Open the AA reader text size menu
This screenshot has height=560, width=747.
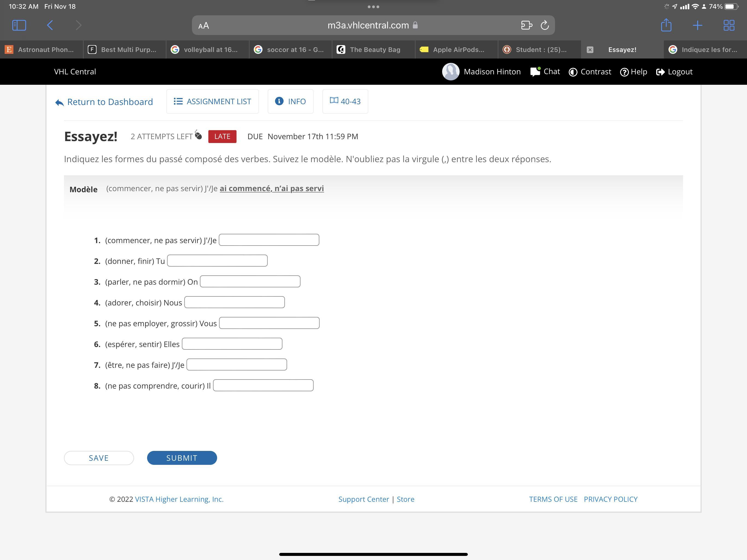coord(204,26)
